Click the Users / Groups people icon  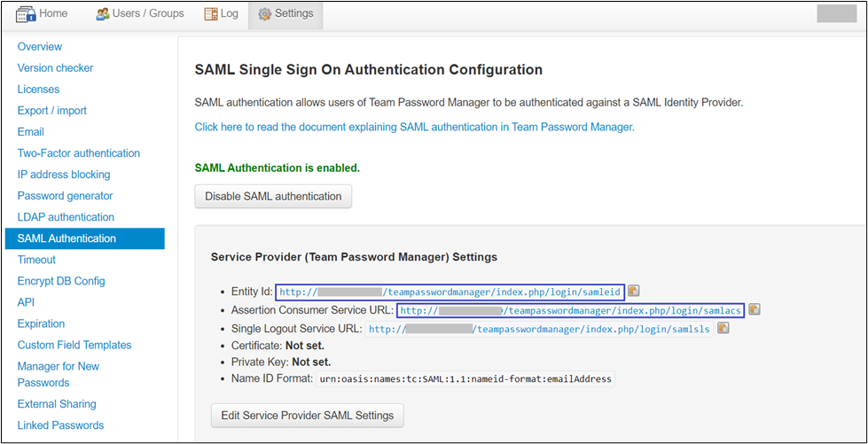[x=103, y=14]
